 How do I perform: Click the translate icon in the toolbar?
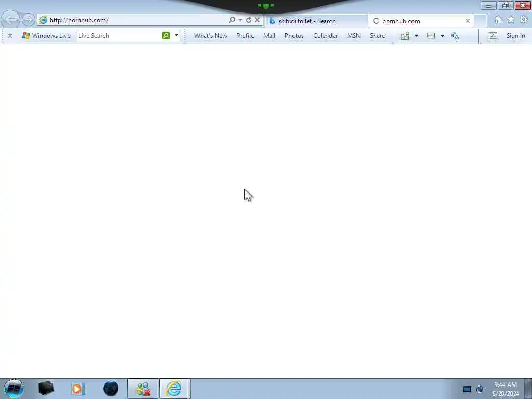click(455, 36)
